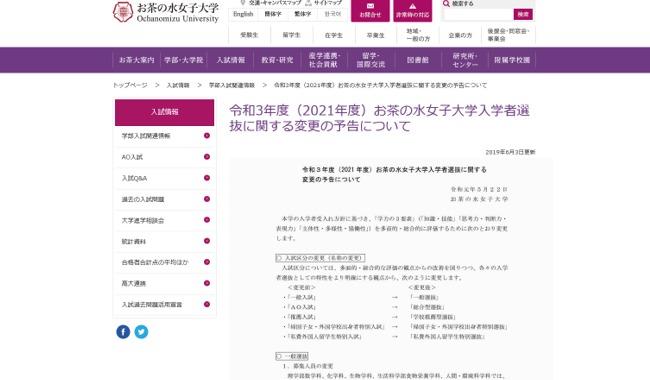Image resolution: width=650 pixels, height=380 pixels.
Task: Open the 入試情報 main navigation item
Action: pyautogui.click(x=231, y=60)
